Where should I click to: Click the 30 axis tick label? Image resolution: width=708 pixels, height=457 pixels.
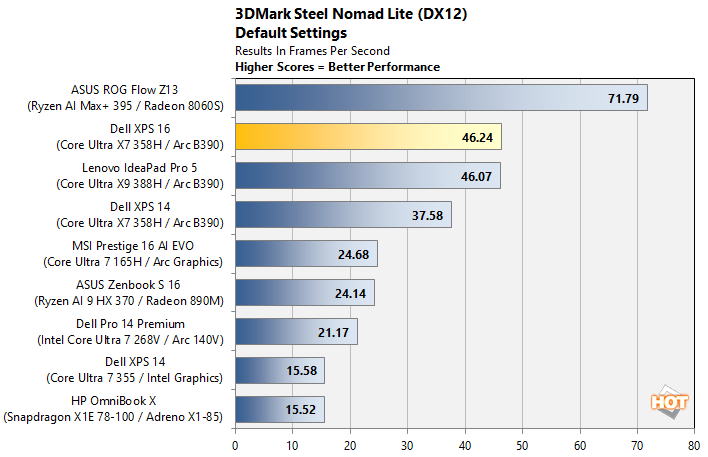pyautogui.click(x=407, y=446)
